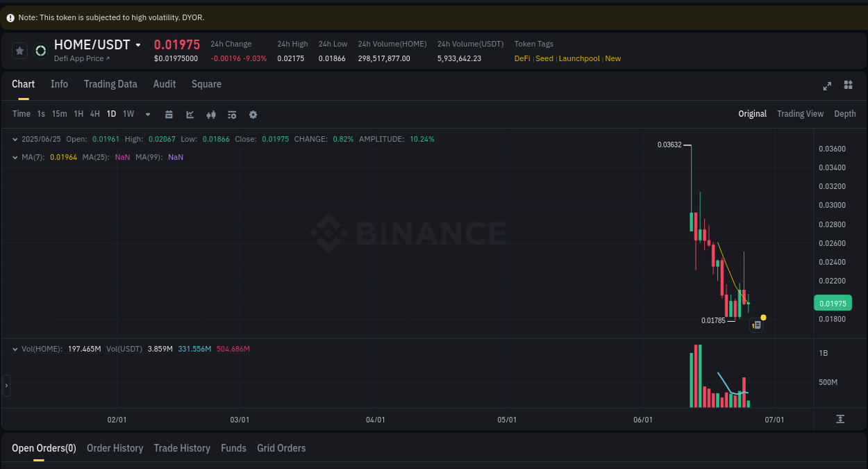This screenshot has width=868, height=469.
Task: Favorite the HOME/USDT pair using the star icon
Action: click(x=19, y=50)
